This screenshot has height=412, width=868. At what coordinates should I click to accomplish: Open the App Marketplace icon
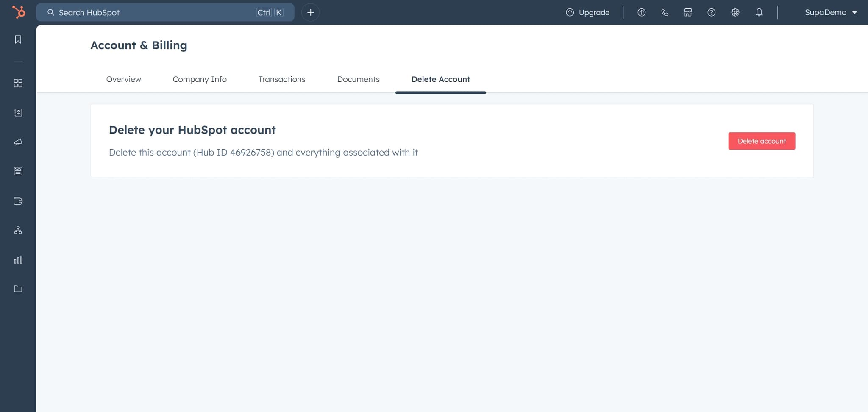tap(688, 12)
